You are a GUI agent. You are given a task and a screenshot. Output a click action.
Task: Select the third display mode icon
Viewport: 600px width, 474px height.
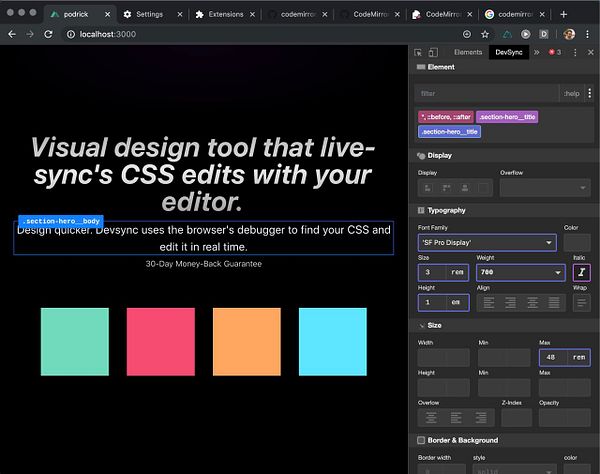(x=465, y=188)
